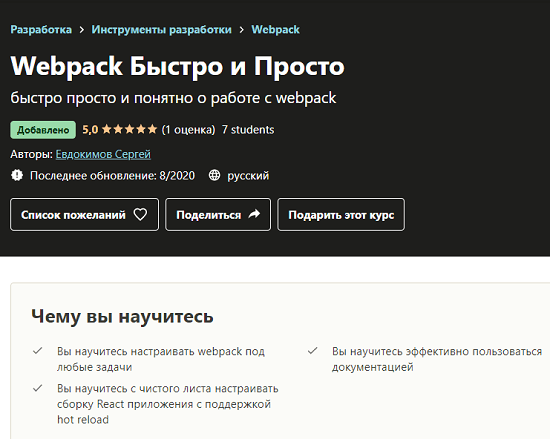
Task: Open author Евдокимов Сергей profile link
Action: coord(103,154)
